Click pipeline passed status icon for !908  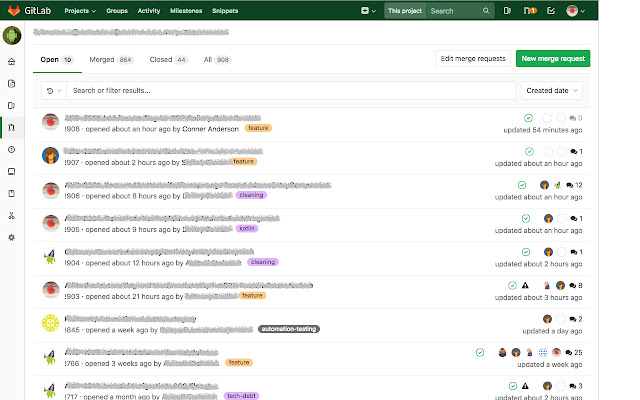click(x=527, y=119)
